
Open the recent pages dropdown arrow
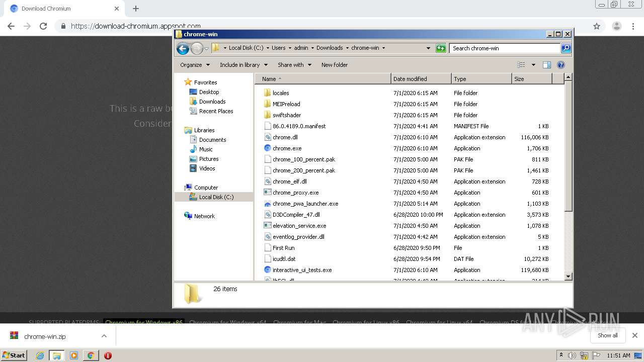(206, 49)
